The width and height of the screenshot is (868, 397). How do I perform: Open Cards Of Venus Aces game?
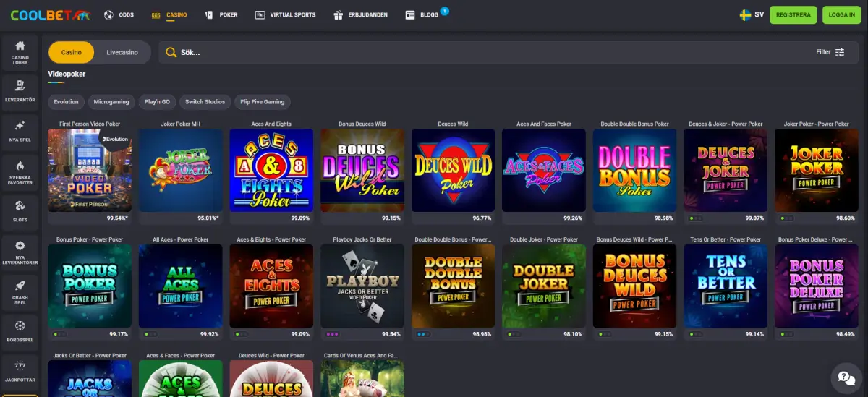(x=362, y=378)
